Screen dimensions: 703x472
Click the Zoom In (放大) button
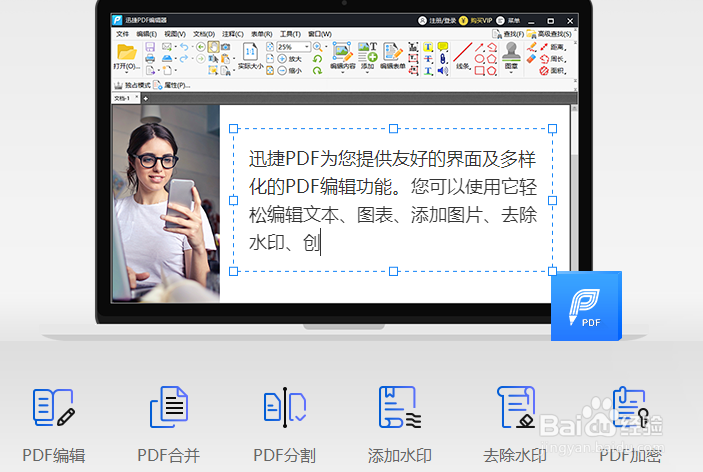(290, 59)
